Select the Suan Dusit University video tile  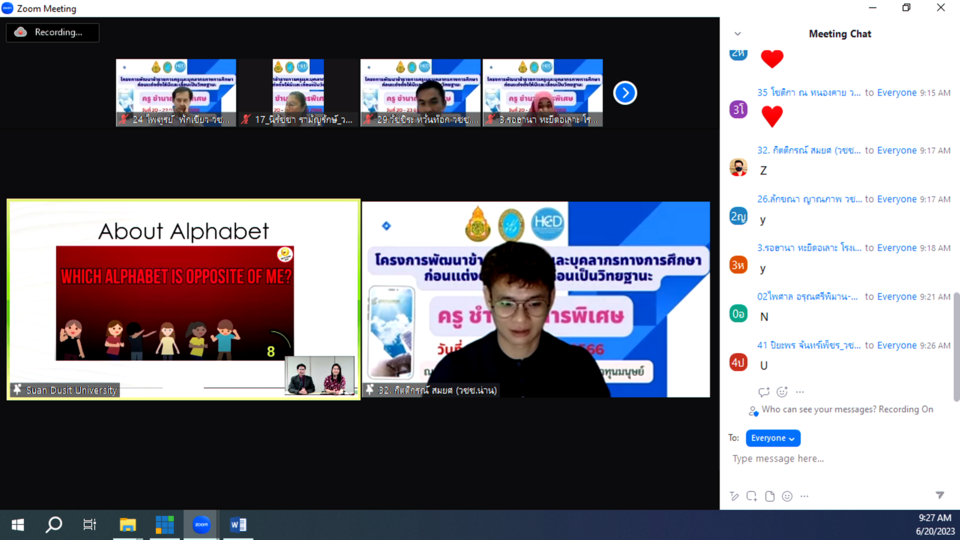pos(183,299)
